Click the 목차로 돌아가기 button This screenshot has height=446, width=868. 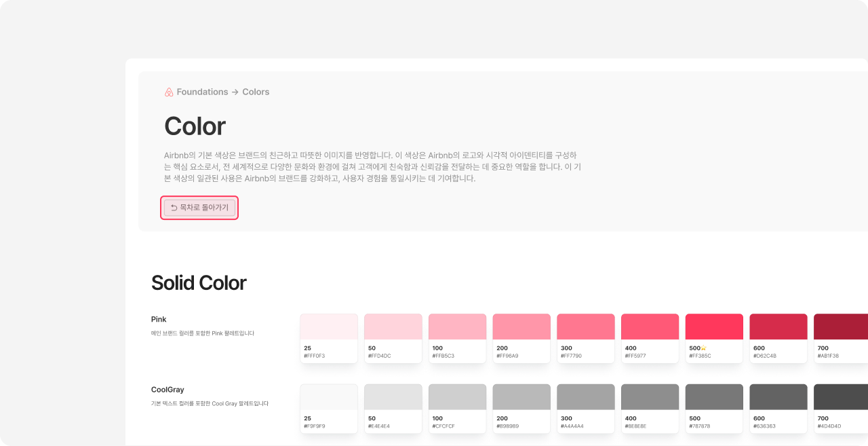pos(199,208)
